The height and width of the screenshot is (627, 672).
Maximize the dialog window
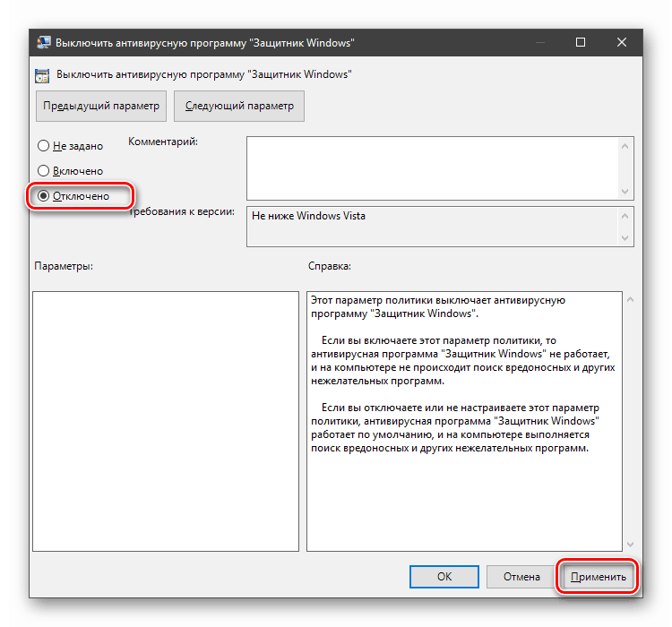coord(581,42)
